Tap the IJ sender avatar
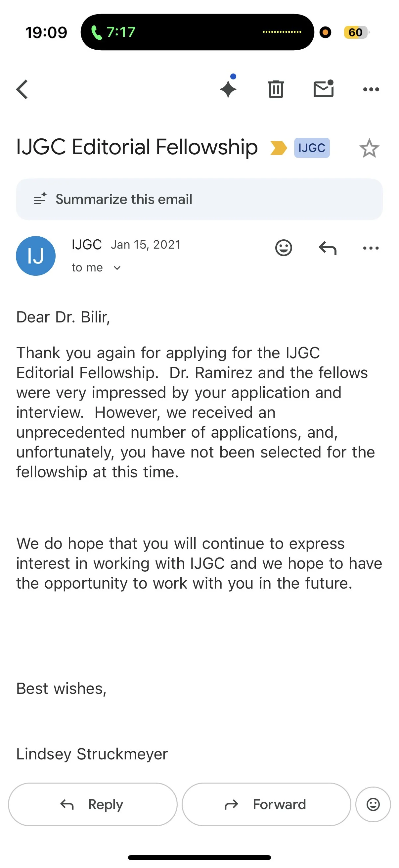 (x=36, y=256)
